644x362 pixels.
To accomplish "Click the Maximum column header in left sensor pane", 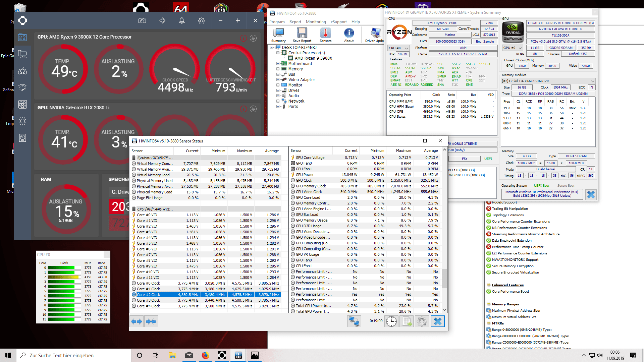I will [x=240, y=151].
